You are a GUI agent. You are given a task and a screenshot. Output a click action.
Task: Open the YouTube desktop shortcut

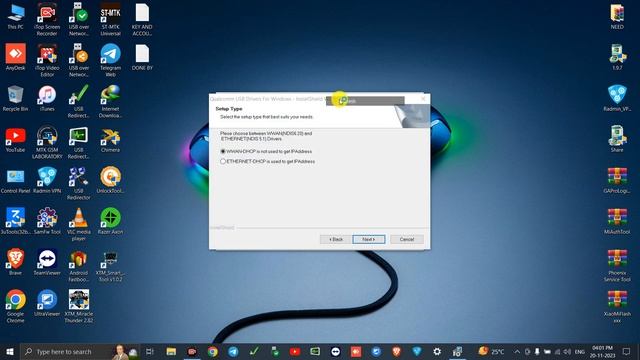click(x=16, y=140)
